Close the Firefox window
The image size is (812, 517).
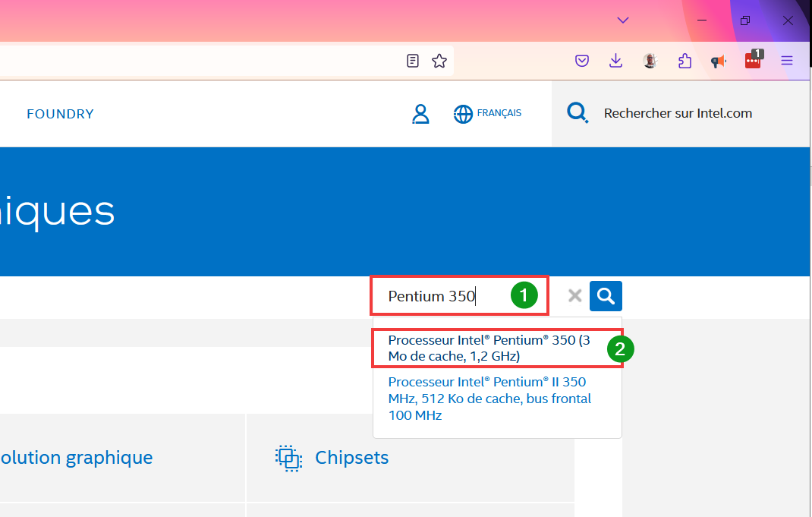(788, 20)
